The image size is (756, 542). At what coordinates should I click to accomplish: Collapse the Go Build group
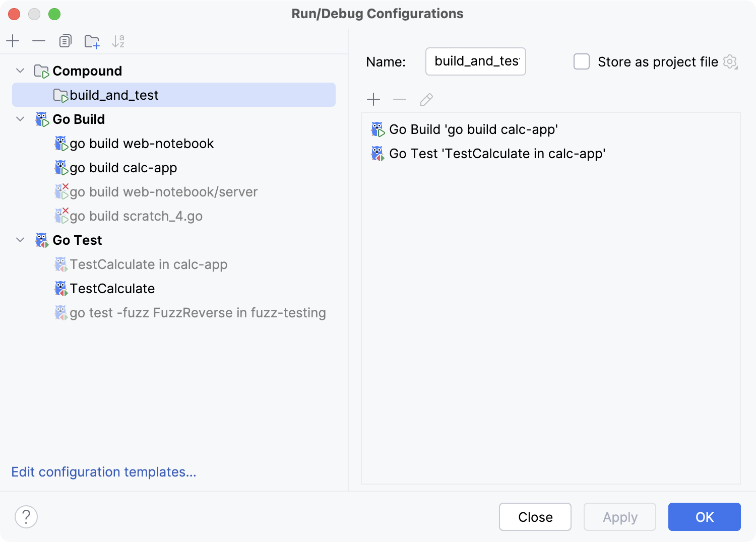point(20,119)
